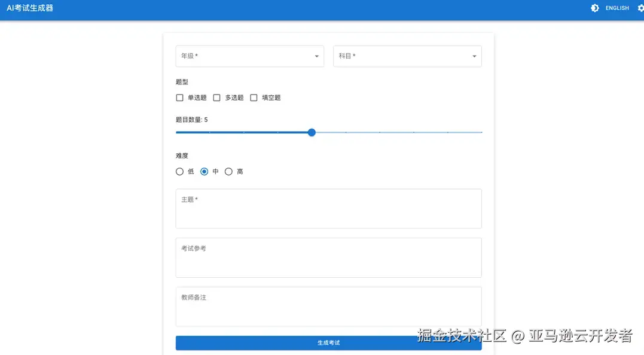Click the AI考试生成器 title
The width and height of the screenshot is (644, 355).
click(30, 8)
